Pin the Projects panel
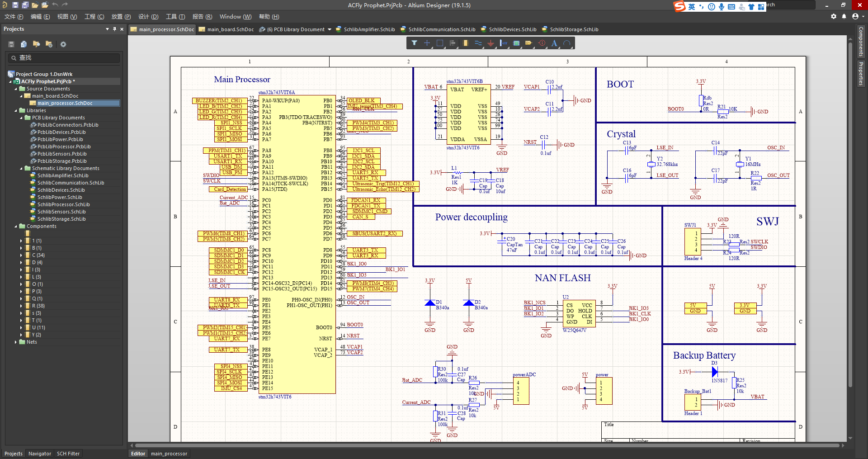868x459 pixels. (114, 29)
